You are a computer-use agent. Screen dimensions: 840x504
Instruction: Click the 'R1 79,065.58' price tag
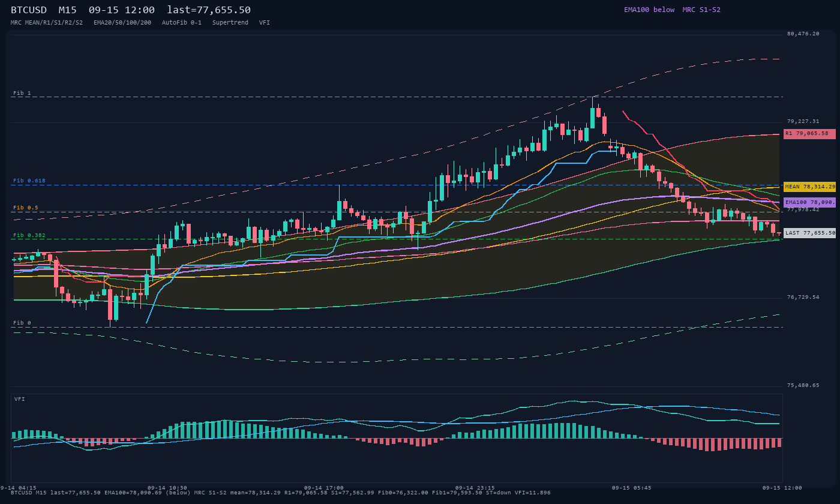click(x=809, y=134)
